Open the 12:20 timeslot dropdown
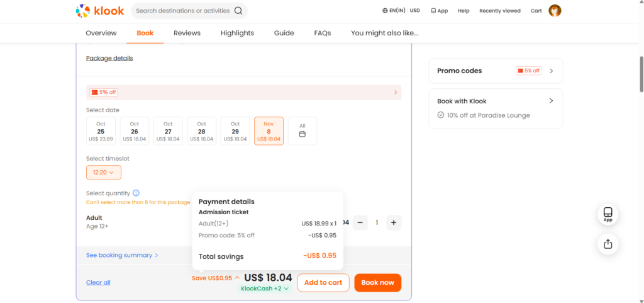 pyautogui.click(x=104, y=172)
